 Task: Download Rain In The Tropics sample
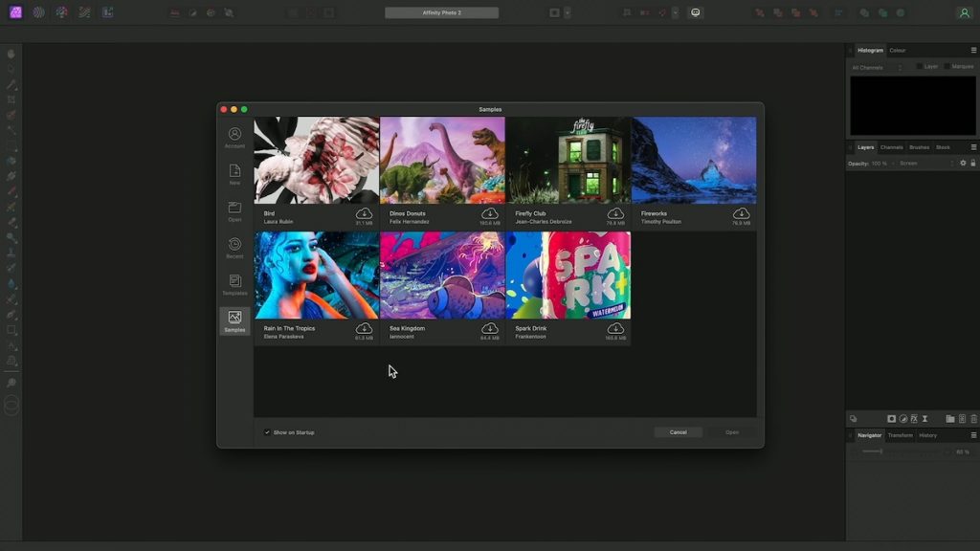(364, 329)
